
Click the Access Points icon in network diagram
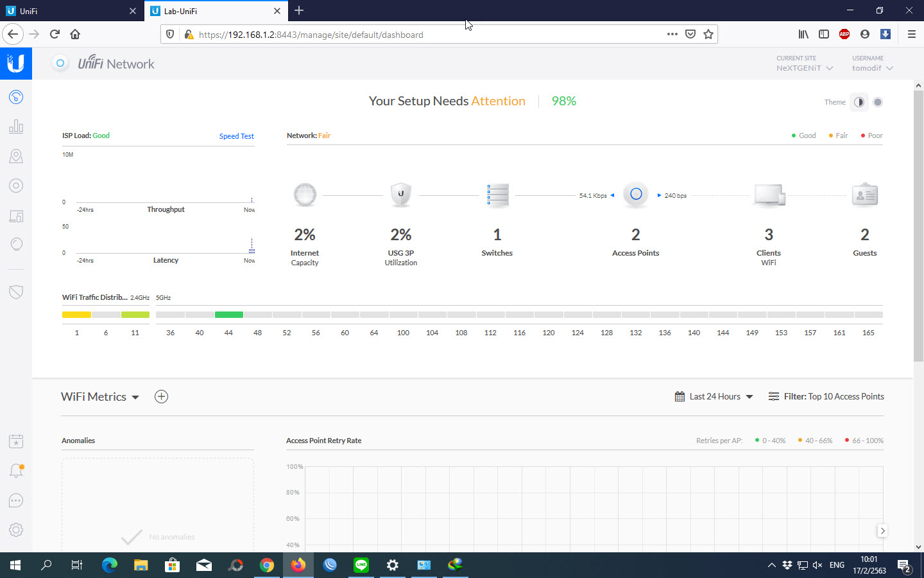coord(635,194)
